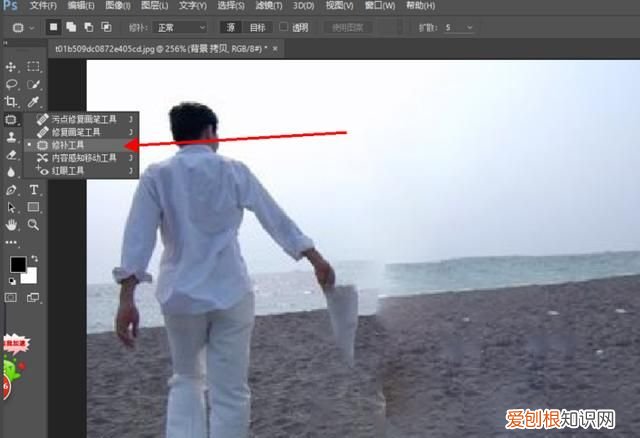
Task: Open the 图层(L) menu
Action: coord(155,6)
